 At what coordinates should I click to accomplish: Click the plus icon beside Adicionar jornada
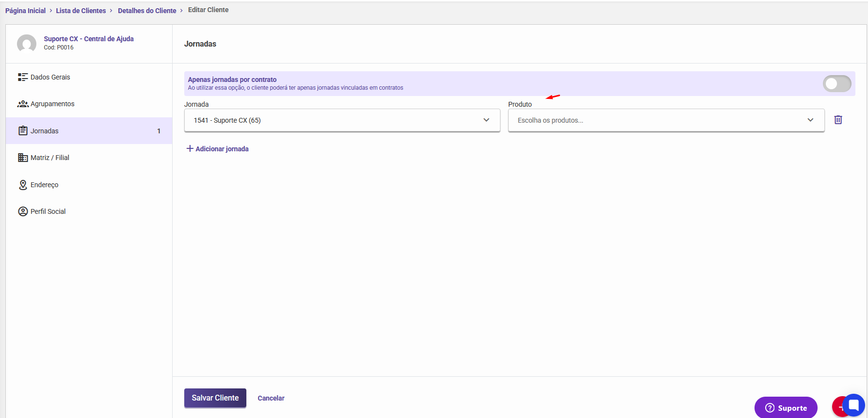click(190, 148)
